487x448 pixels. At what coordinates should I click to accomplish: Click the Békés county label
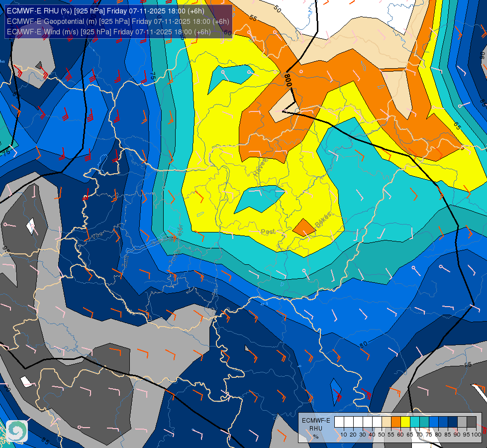(323, 220)
